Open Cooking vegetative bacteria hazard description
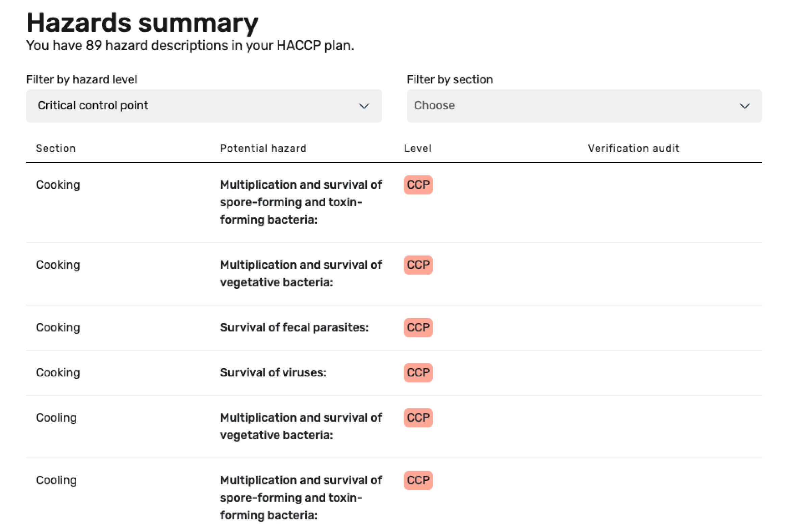 pos(301,273)
